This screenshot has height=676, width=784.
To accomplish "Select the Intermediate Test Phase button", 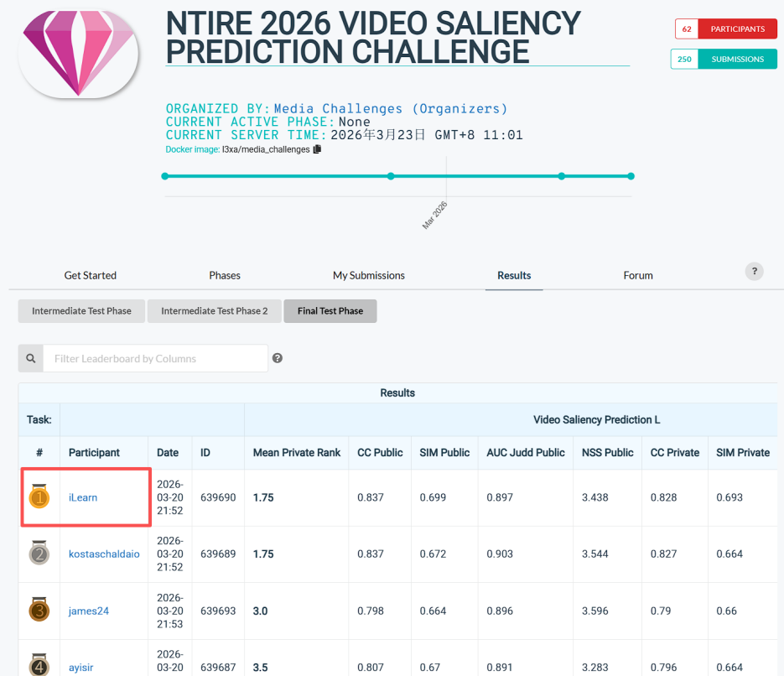I will [x=81, y=311].
